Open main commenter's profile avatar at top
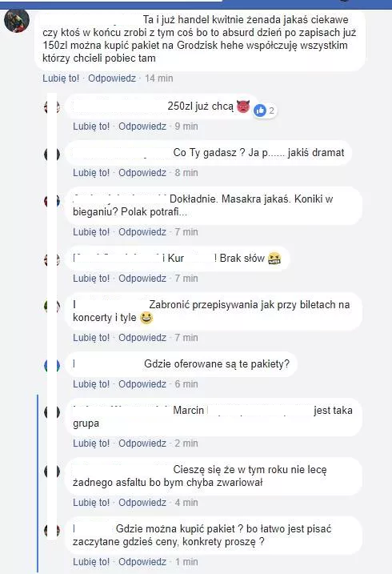 point(17,21)
